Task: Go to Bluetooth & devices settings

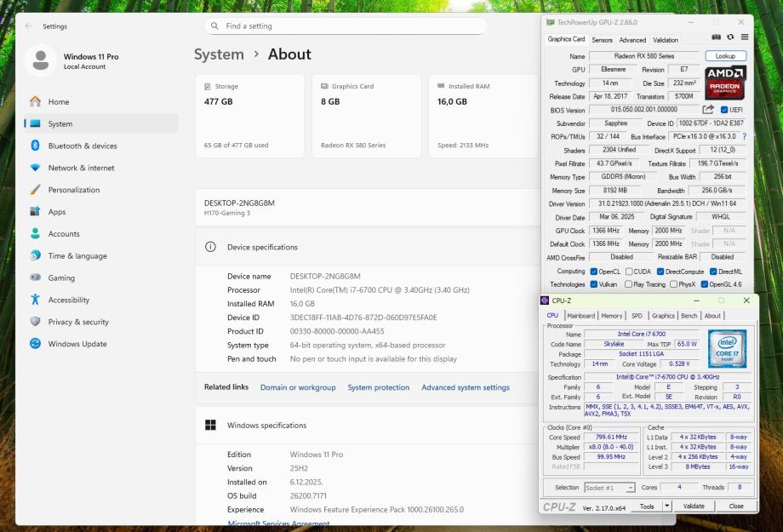Action: pos(82,146)
